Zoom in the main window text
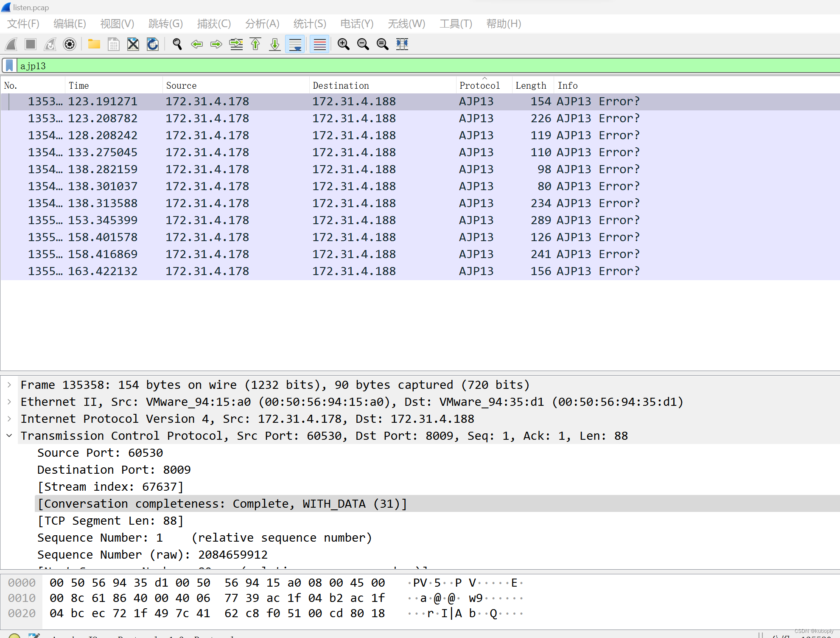Screen dimensions: 840x638 pyautogui.click(x=344, y=44)
